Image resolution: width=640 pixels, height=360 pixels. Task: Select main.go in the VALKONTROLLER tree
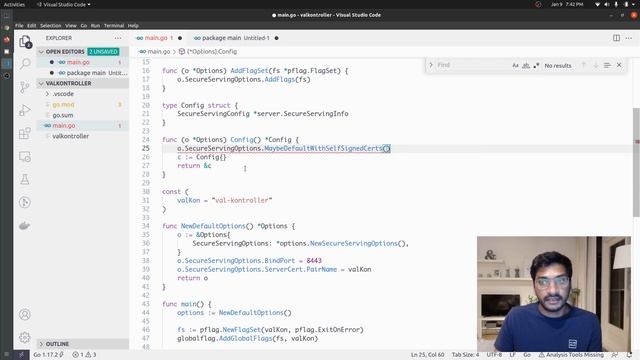pyautogui.click(x=64, y=126)
